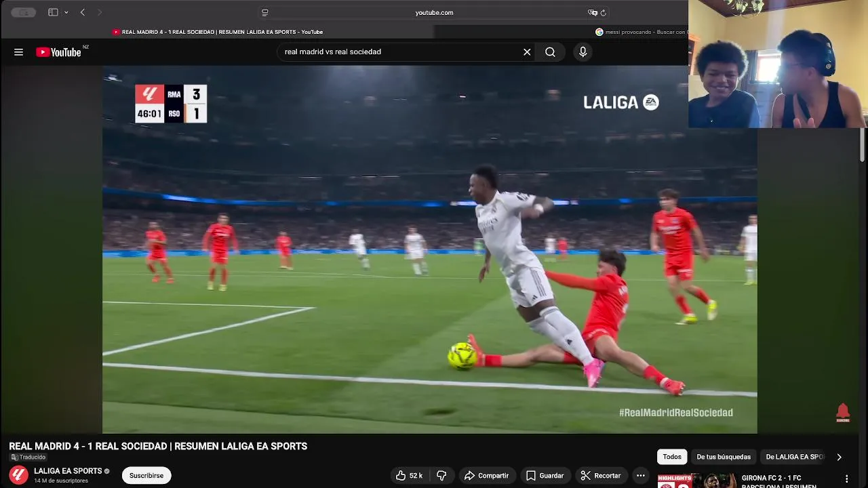Click the translate icon in address bar
The width and height of the screenshot is (868, 488).
pyautogui.click(x=592, y=12)
